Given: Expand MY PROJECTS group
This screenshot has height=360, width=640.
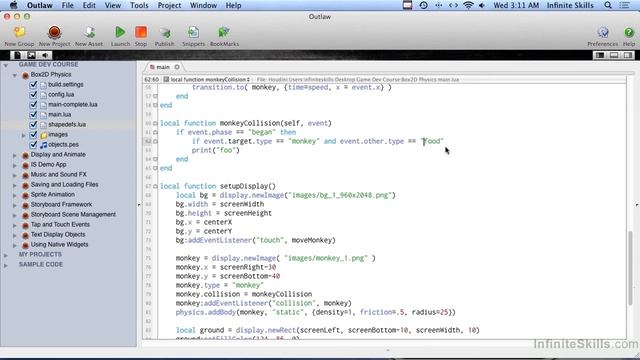Looking at the screenshot, I should [x=6, y=255].
